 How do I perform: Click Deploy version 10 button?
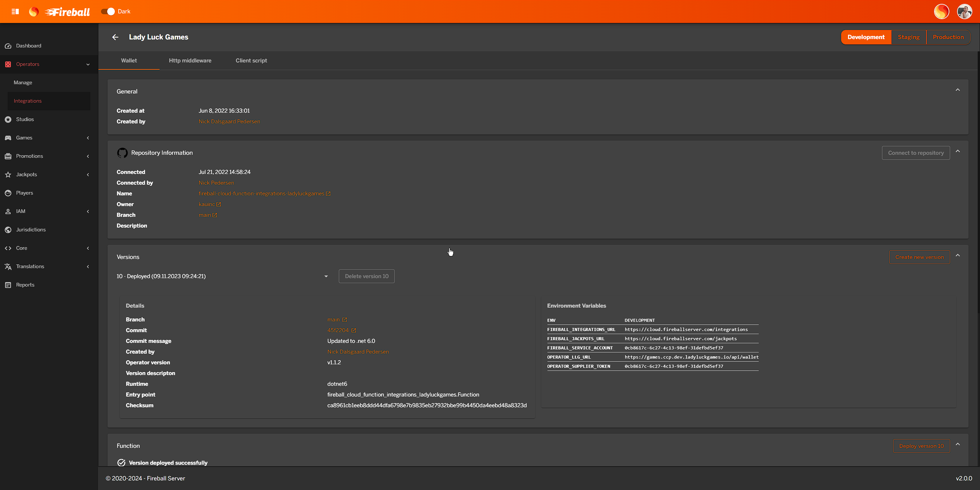921,446
